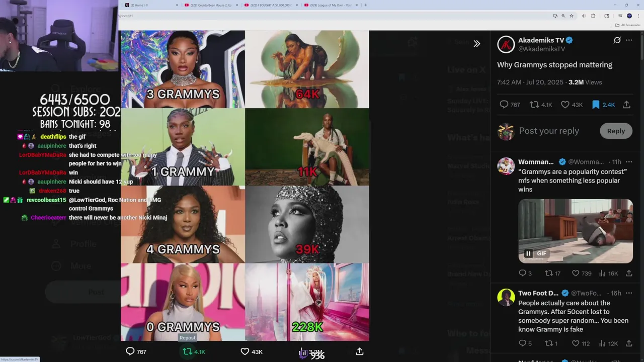Reply to Womman's comment with 3 replies

pos(525,273)
